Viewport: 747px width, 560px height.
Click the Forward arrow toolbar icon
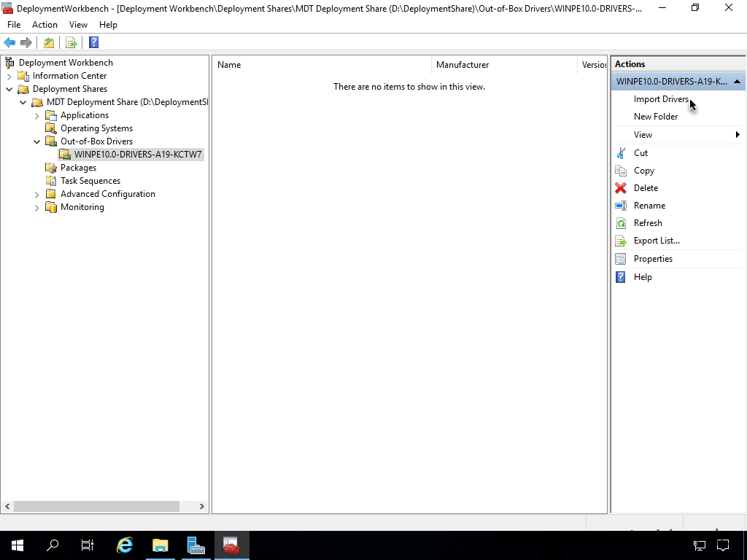click(x=26, y=43)
